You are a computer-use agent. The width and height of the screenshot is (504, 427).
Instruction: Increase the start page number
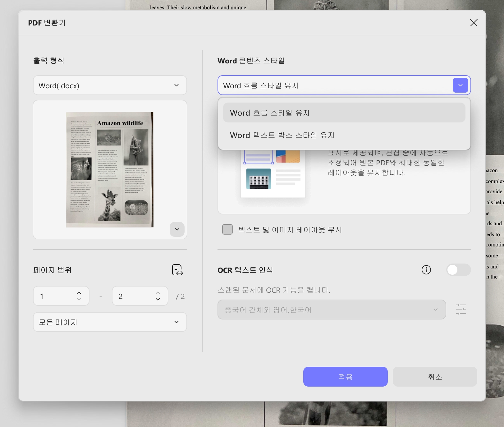click(x=79, y=293)
